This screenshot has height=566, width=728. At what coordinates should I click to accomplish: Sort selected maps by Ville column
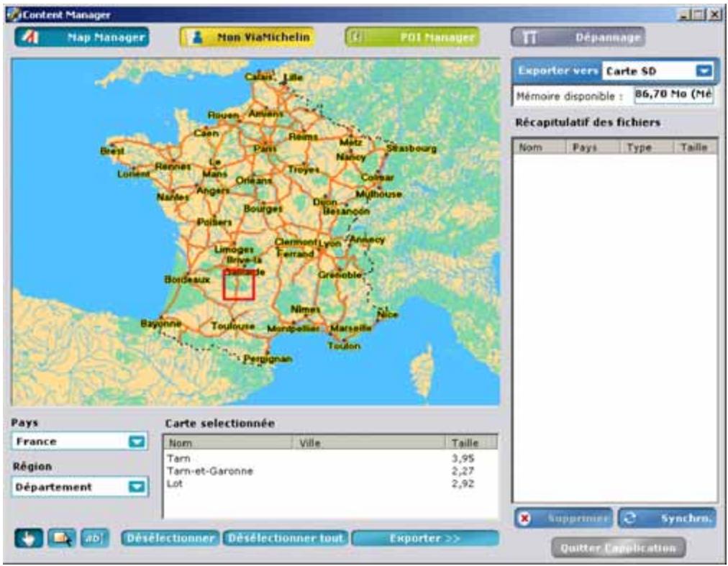click(368, 443)
